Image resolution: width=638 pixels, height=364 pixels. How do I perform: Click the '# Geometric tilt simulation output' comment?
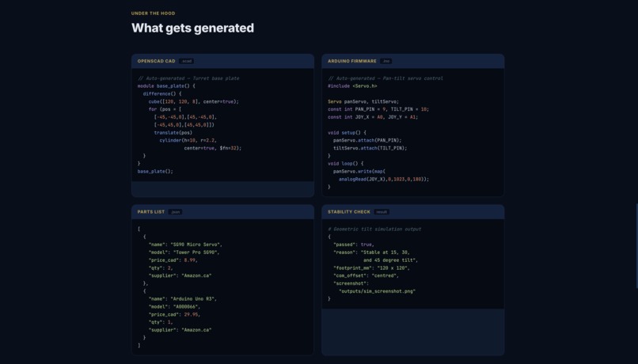374,229
